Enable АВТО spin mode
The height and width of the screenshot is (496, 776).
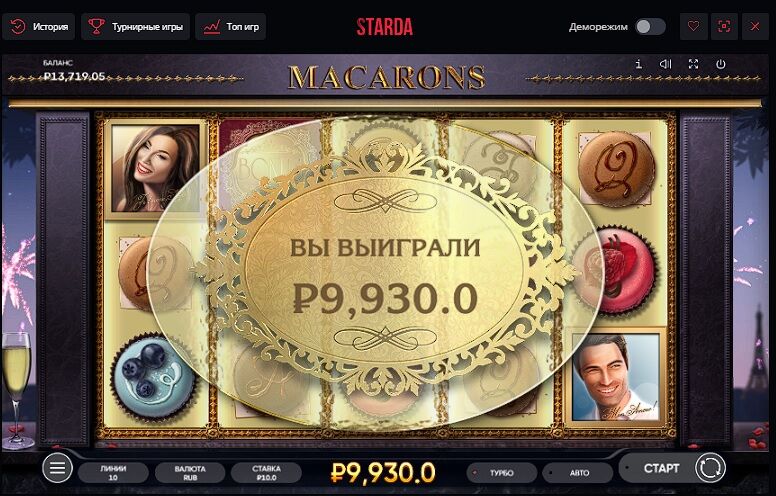click(x=578, y=473)
